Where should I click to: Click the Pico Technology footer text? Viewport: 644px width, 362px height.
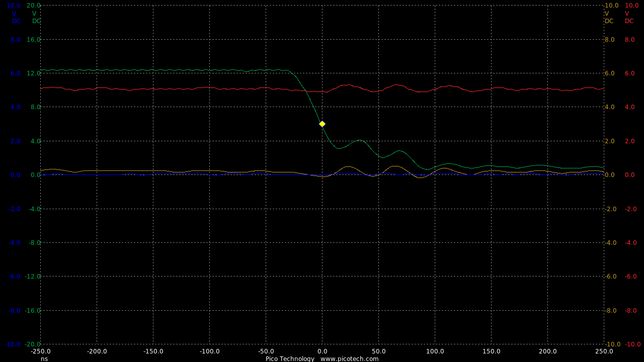tap(290, 358)
